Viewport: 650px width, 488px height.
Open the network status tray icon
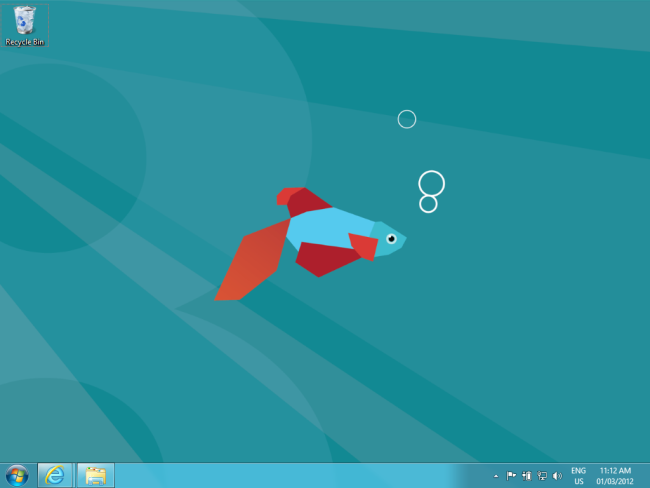pyautogui.click(x=542, y=476)
